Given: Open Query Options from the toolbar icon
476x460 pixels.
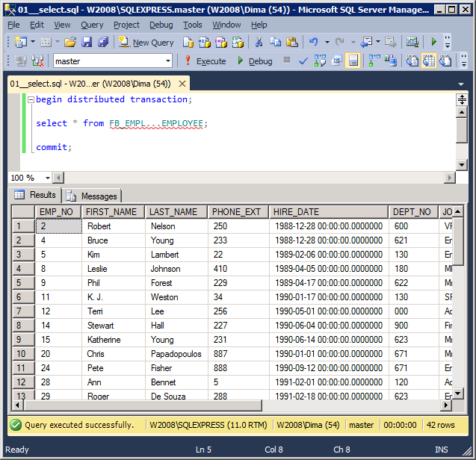Looking at the screenshot, I should (x=336, y=60).
